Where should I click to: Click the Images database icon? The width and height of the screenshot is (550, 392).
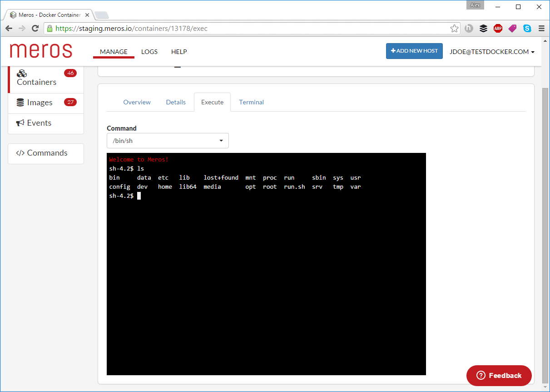(20, 103)
